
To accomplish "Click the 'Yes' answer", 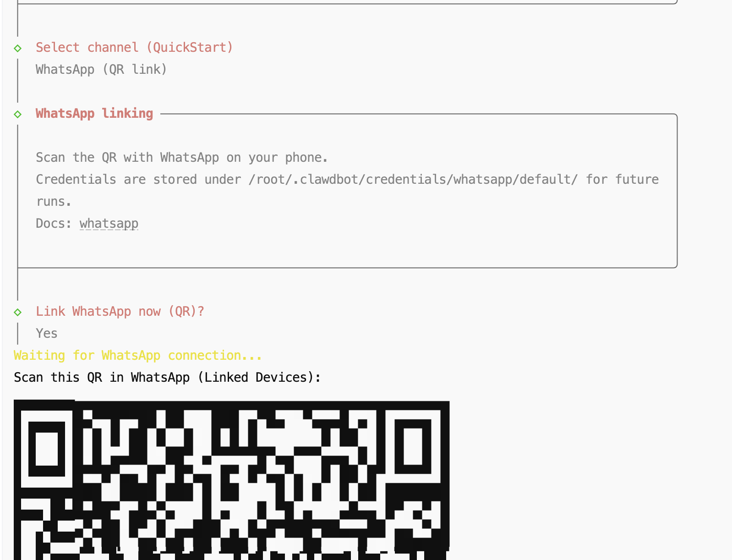I will pyautogui.click(x=47, y=334).
